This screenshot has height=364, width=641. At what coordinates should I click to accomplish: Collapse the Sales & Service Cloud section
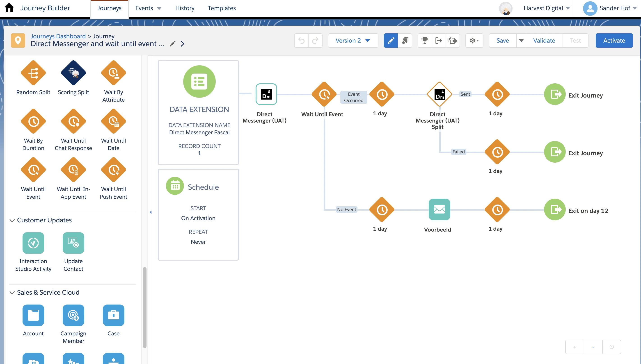[x=12, y=293]
